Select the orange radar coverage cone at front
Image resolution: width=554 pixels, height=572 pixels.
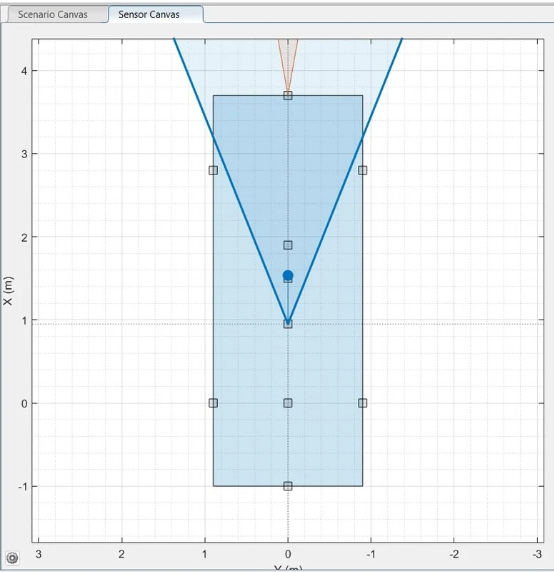coord(288,62)
